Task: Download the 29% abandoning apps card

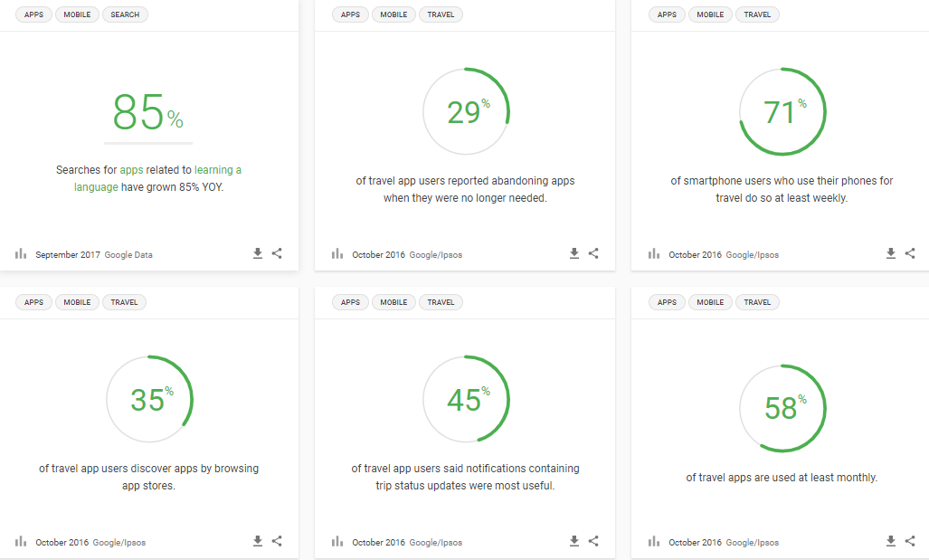Action: 574,253
